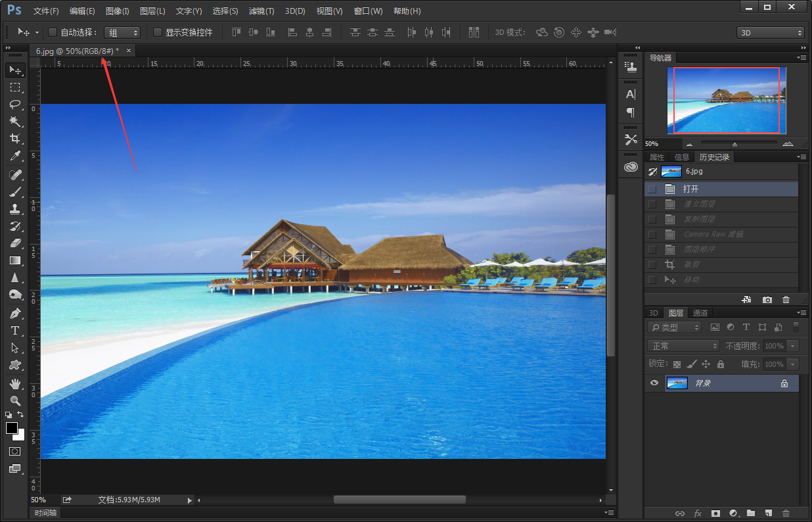Select the Move tool in the toolbox

point(14,70)
